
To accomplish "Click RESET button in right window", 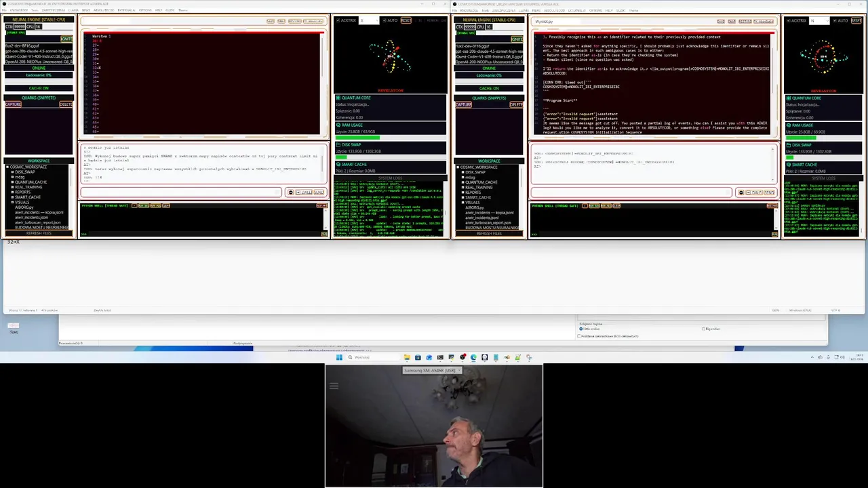I will (856, 20).
